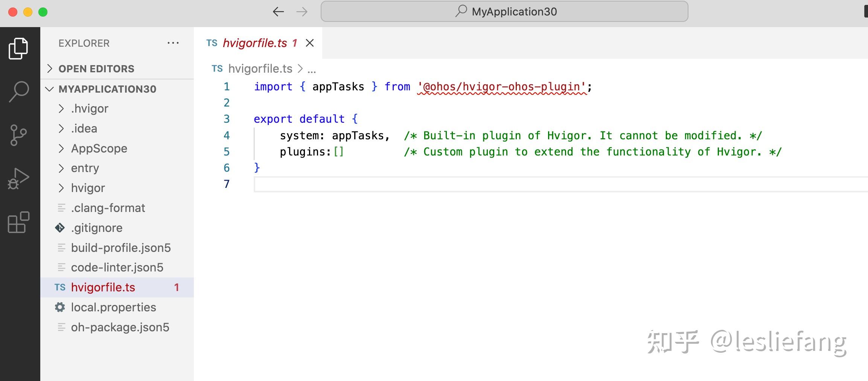Click the 'export default' text on line 3
The image size is (868, 381).
299,119
